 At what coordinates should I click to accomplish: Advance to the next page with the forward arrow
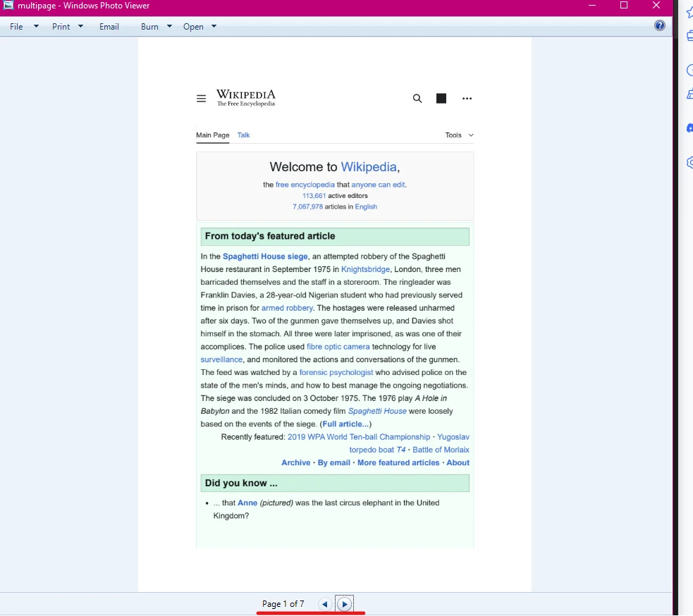pyautogui.click(x=345, y=604)
